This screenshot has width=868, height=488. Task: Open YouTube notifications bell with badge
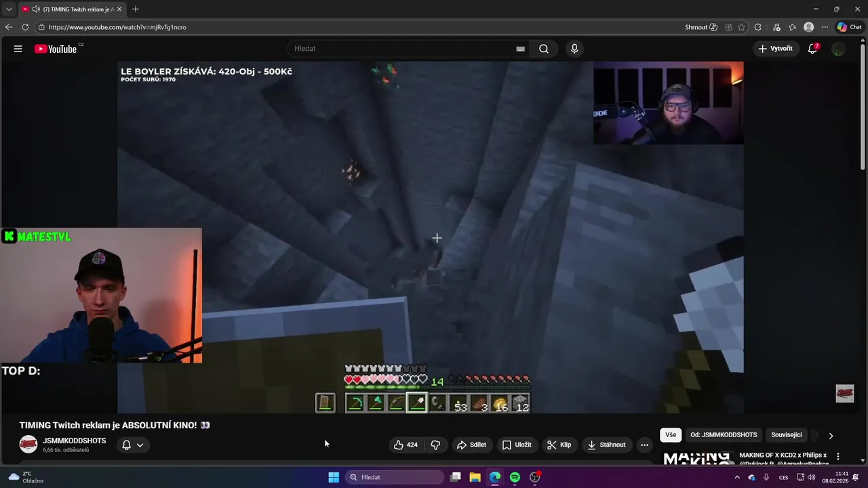click(x=812, y=49)
